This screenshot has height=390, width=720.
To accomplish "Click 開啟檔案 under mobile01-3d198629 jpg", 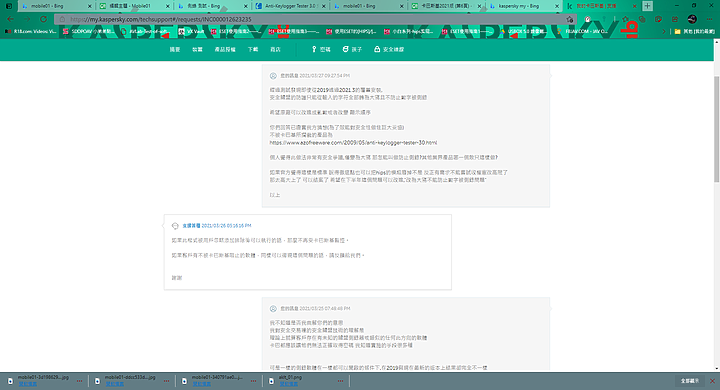I will (x=28, y=384).
